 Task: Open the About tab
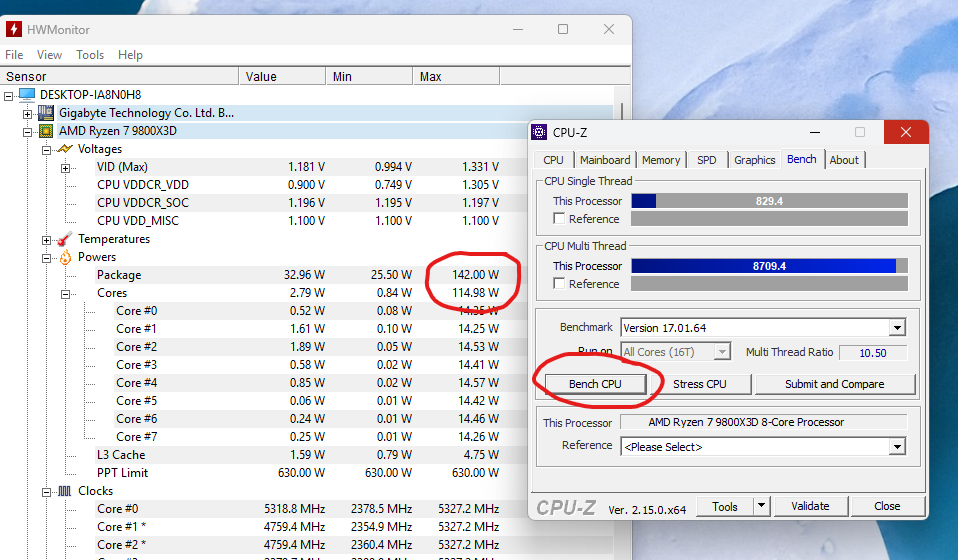coord(844,160)
